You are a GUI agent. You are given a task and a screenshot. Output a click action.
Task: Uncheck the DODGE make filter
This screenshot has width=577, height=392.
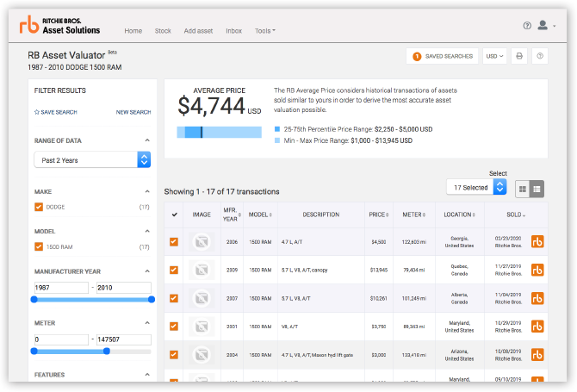[39, 207]
